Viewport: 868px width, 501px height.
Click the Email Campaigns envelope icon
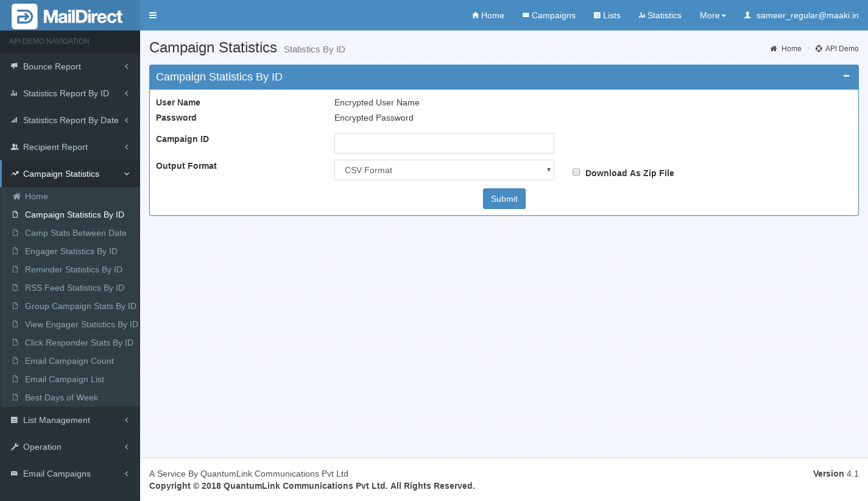point(14,474)
